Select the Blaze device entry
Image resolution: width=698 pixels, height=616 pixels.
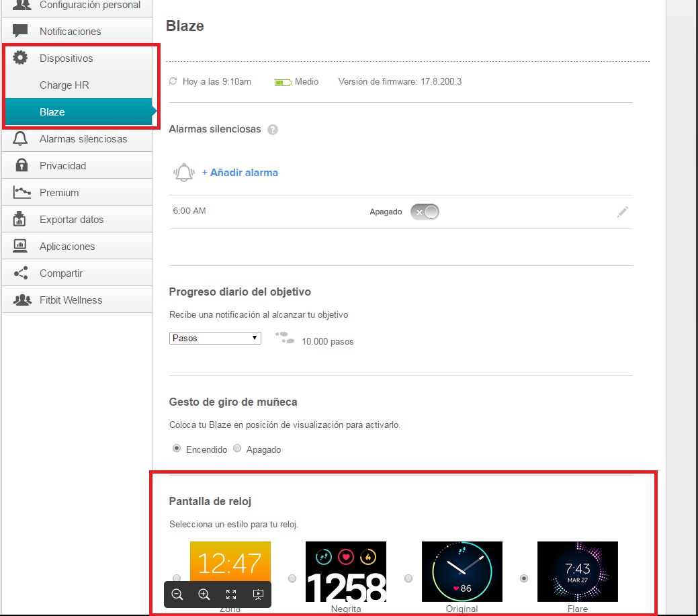tap(79, 112)
